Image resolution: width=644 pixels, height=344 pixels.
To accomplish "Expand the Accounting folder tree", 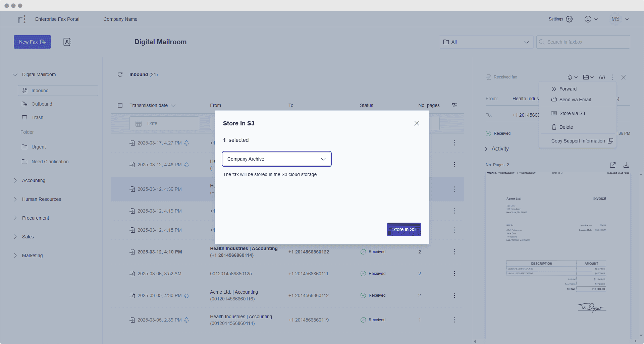I will click(15, 180).
